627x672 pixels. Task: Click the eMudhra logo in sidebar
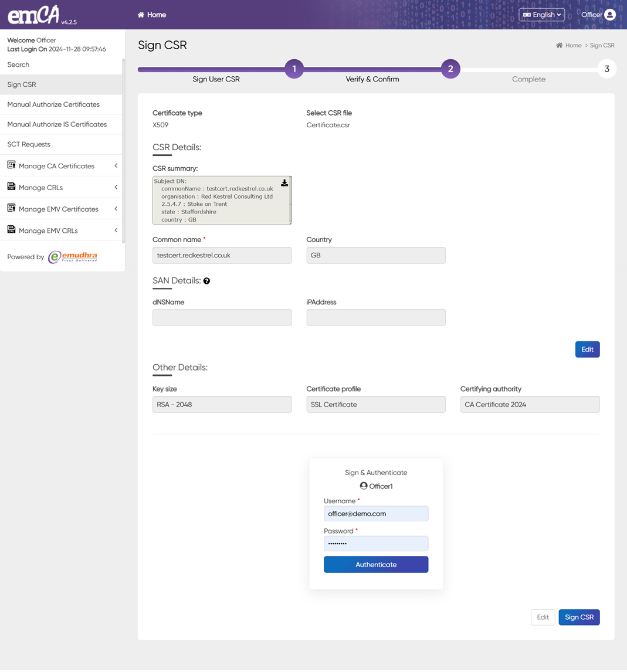point(73,257)
